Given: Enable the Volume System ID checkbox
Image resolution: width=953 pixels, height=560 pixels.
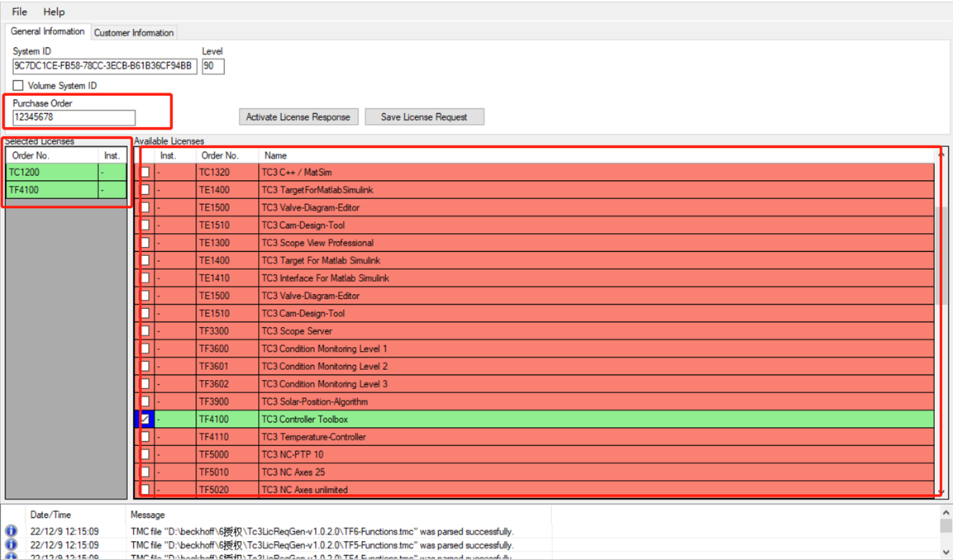Looking at the screenshot, I should coord(18,86).
